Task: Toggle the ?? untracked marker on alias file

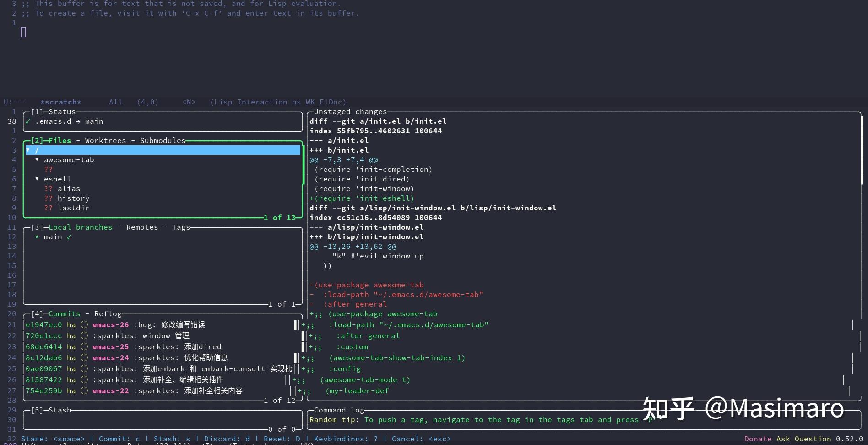Action: [49, 188]
